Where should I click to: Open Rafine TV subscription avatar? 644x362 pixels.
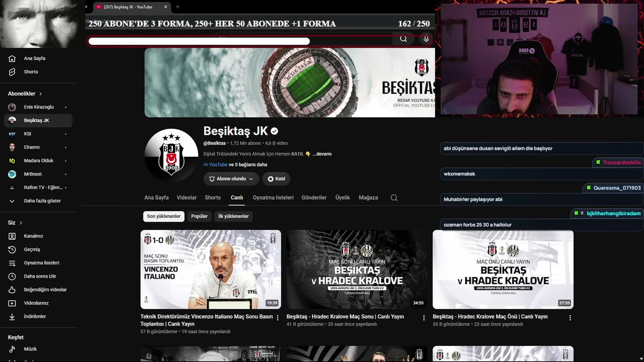point(12,188)
